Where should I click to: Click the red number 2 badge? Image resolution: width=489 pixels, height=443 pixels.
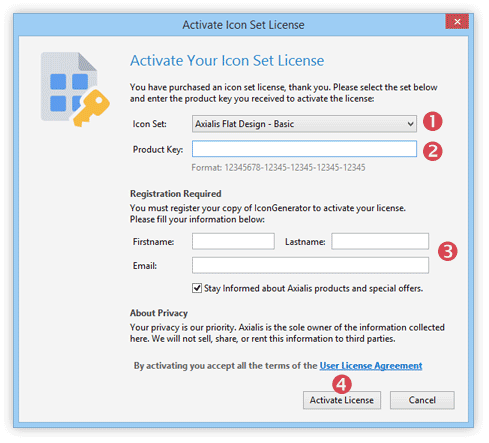coord(433,151)
